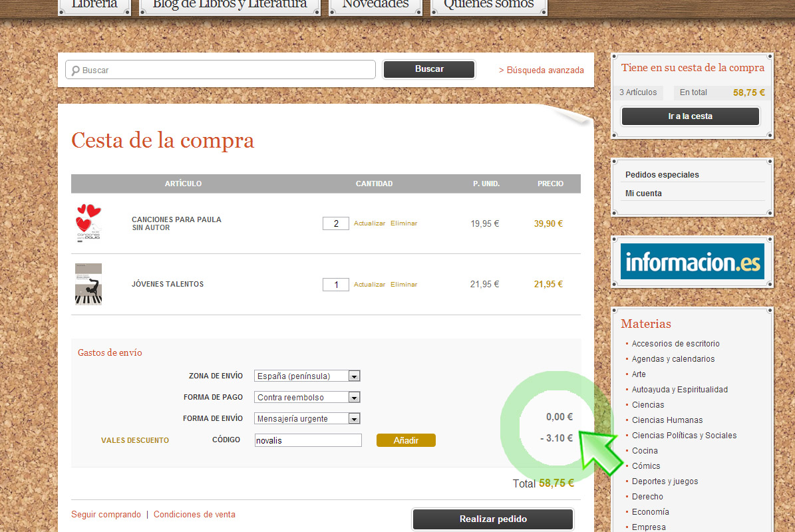Image resolution: width=795 pixels, height=532 pixels.
Task: Open the Forma de pago dropdown
Action: pos(307,397)
